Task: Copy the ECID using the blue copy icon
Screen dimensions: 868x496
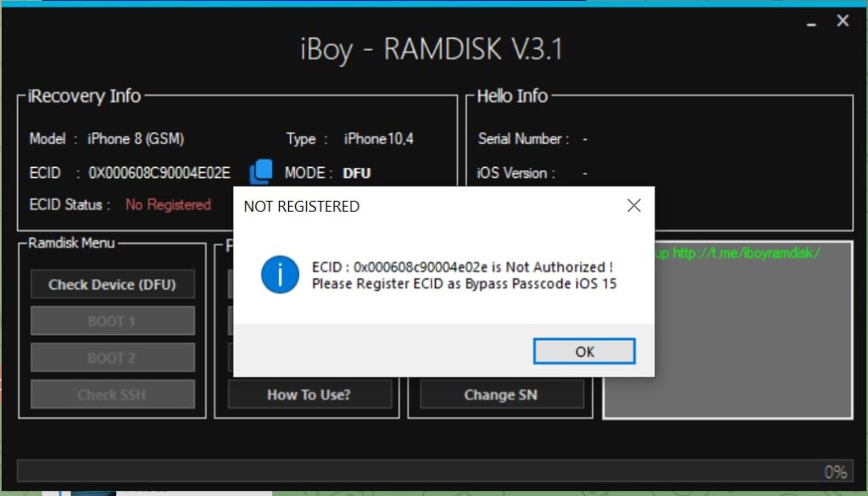Action: (x=261, y=171)
